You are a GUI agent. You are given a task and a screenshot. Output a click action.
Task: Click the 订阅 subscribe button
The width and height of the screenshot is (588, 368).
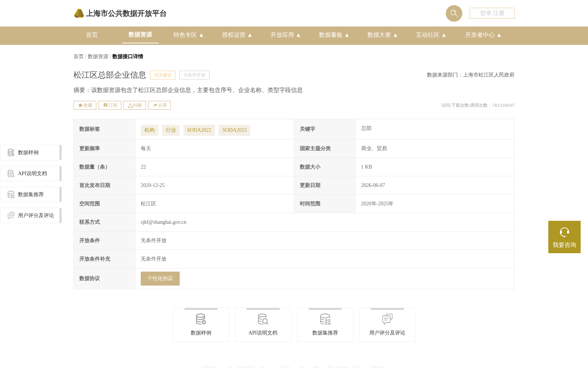tap(110, 105)
